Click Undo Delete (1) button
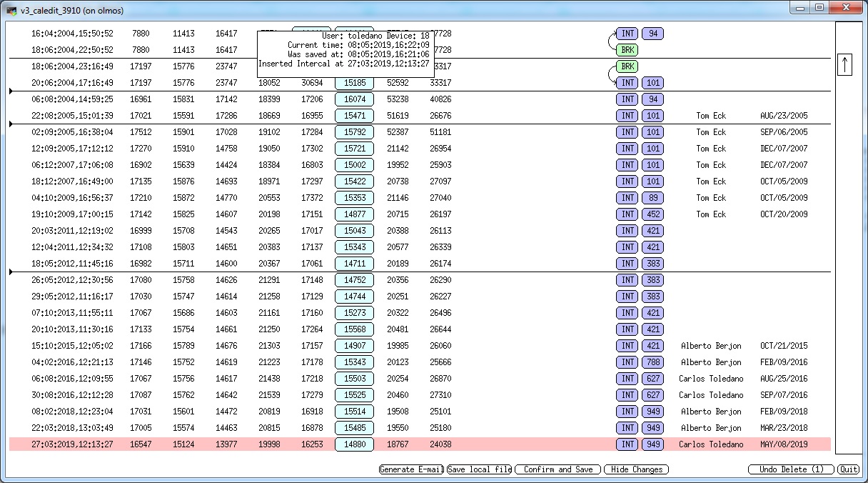 point(792,469)
